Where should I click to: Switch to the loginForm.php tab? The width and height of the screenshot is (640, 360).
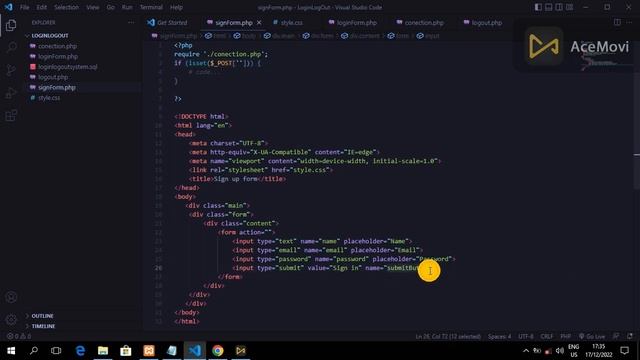[x=353, y=22]
